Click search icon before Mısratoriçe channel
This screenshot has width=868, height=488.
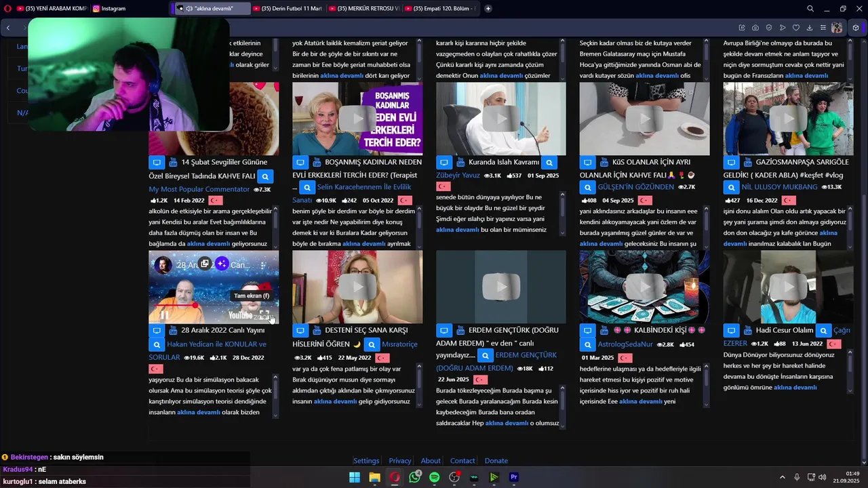click(x=372, y=344)
